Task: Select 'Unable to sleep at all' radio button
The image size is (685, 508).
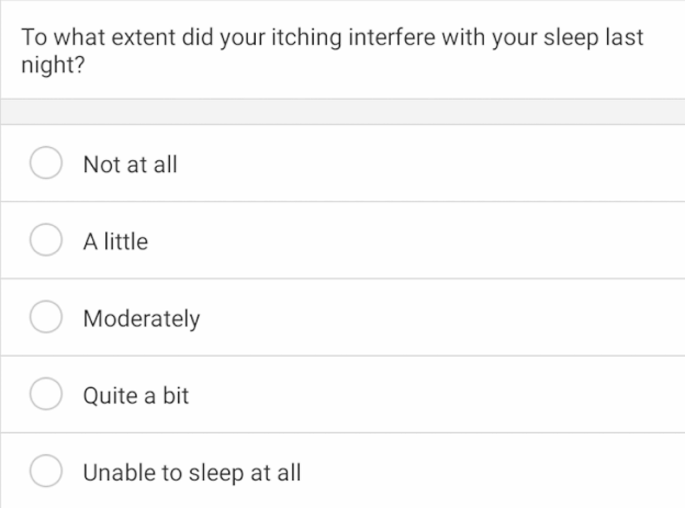Action: click(45, 471)
